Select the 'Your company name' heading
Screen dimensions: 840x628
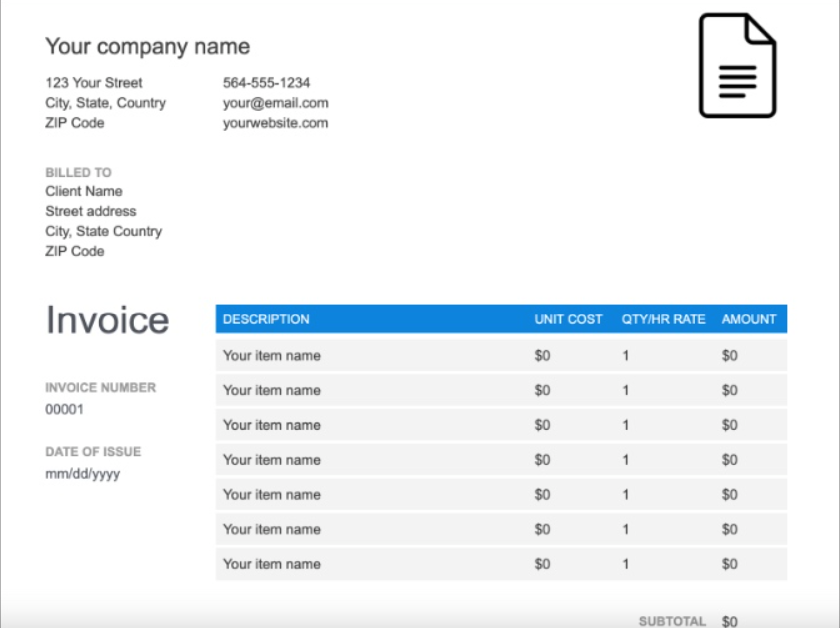tap(147, 46)
